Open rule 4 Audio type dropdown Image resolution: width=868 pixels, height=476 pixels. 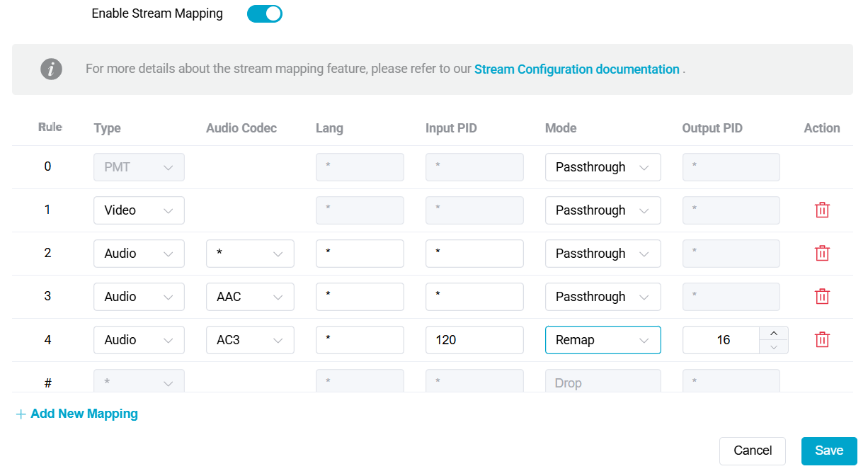pyautogui.click(x=139, y=340)
